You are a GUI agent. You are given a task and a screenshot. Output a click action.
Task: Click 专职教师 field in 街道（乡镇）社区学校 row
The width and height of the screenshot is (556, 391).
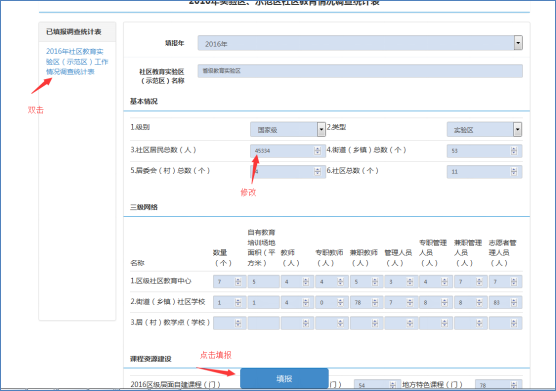click(332, 302)
